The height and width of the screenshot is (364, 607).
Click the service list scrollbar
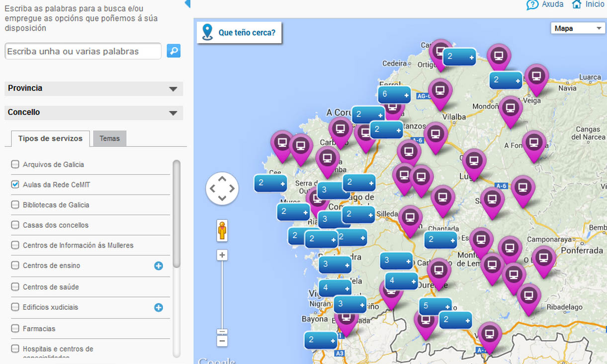click(176, 214)
